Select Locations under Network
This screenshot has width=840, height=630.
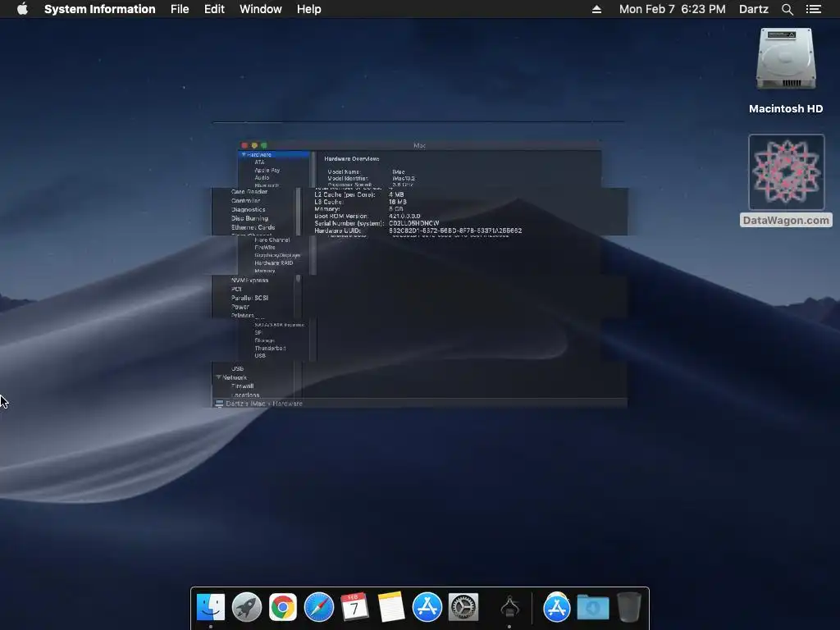tap(245, 395)
